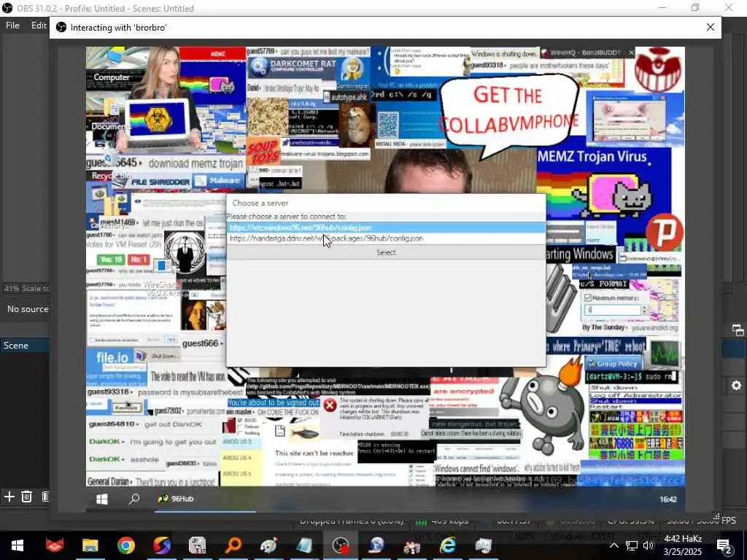
Task: Click the Select button in Choose a server
Action: pyautogui.click(x=386, y=252)
